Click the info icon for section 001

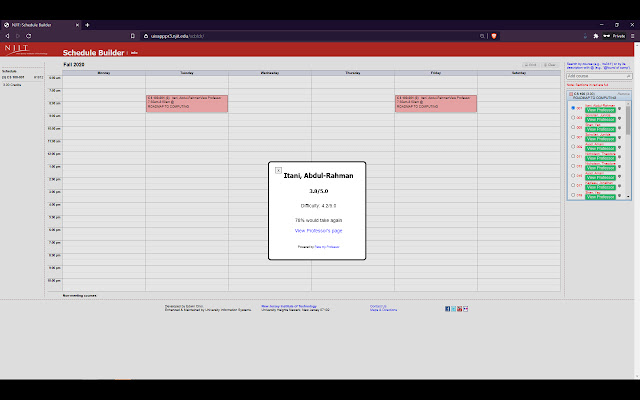619,109
